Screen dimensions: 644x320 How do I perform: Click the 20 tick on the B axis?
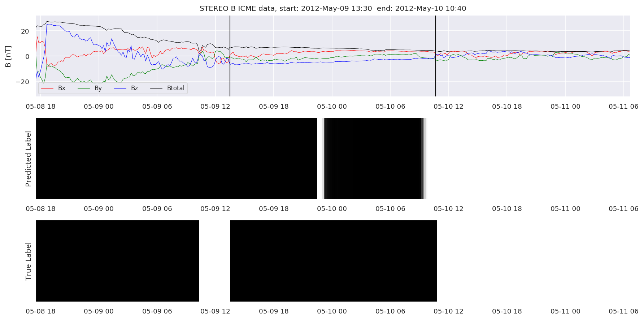click(x=25, y=31)
